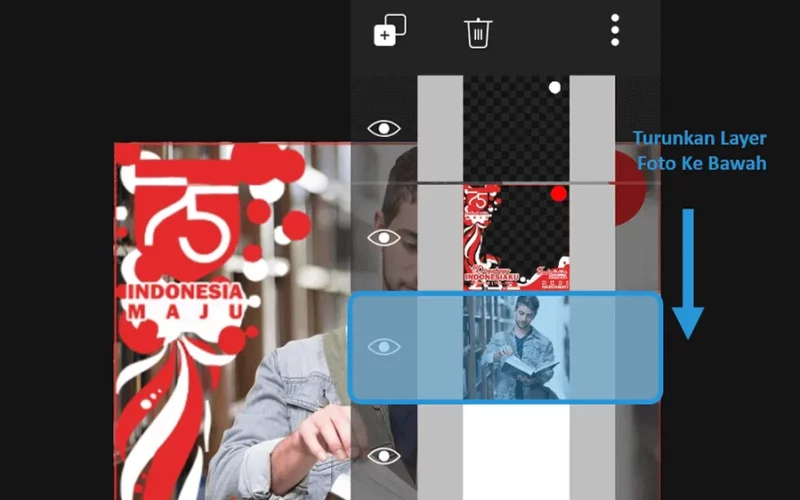
Task: Add a new layer with the plus icon
Action: click(x=390, y=30)
